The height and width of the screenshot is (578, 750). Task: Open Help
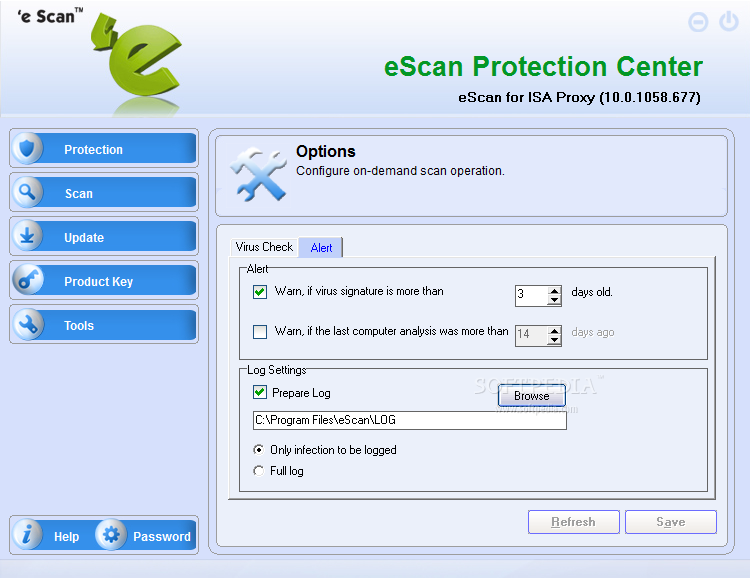[66, 537]
